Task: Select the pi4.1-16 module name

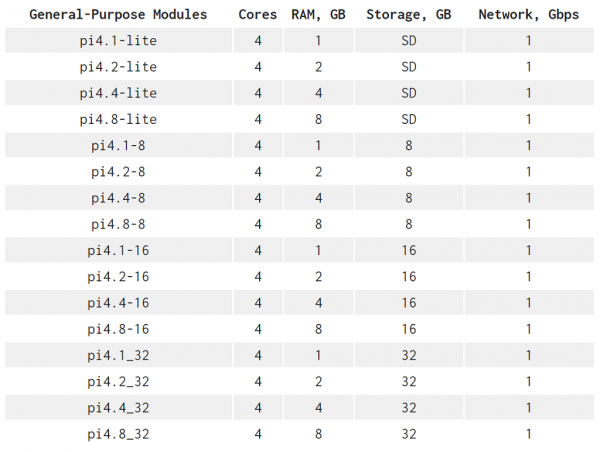Action: [x=118, y=251]
